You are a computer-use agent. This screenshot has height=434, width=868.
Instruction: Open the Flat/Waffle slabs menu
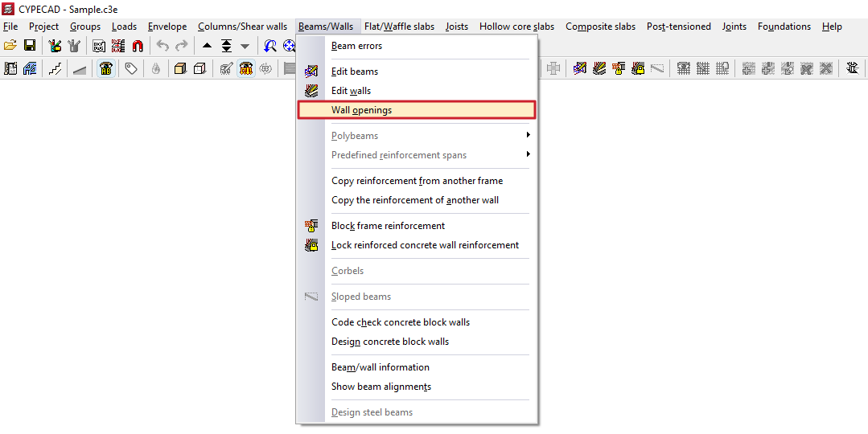click(x=399, y=27)
